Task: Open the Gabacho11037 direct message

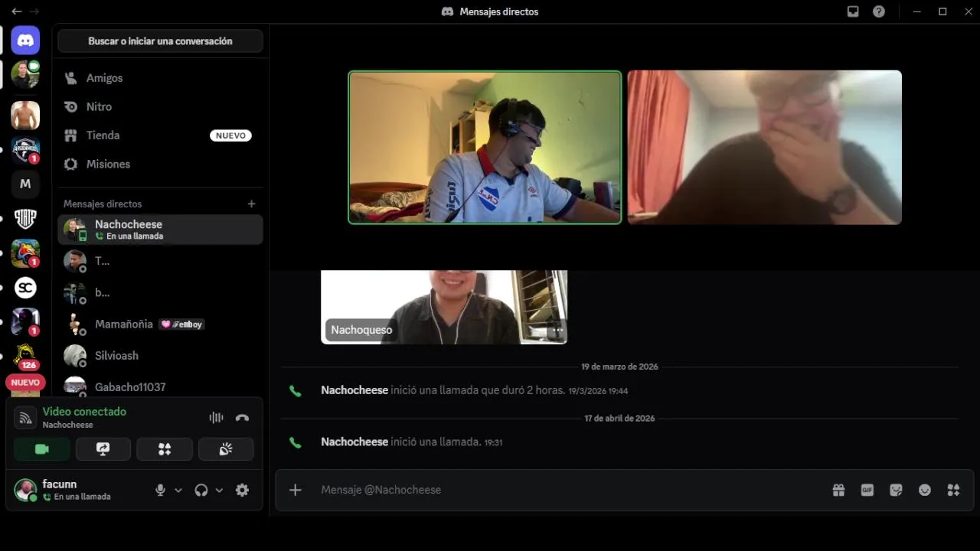Action: click(x=160, y=386)
